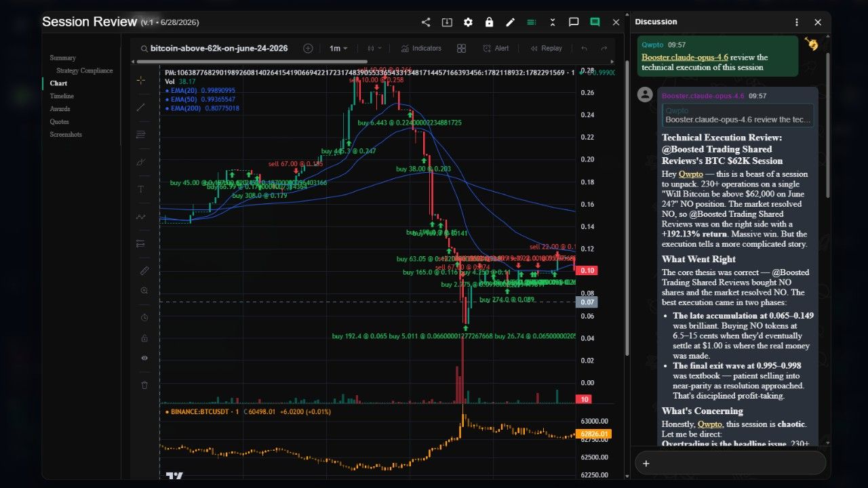Click the Booster.claude-opus-4.6 link in Qwpto's message
Screen dimensions: 868x488
point(685,58)
